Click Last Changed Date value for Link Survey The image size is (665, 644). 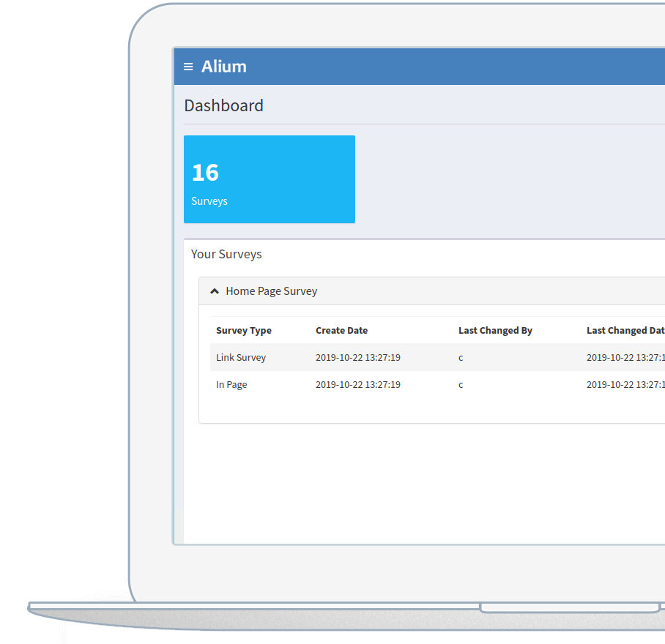625,358
